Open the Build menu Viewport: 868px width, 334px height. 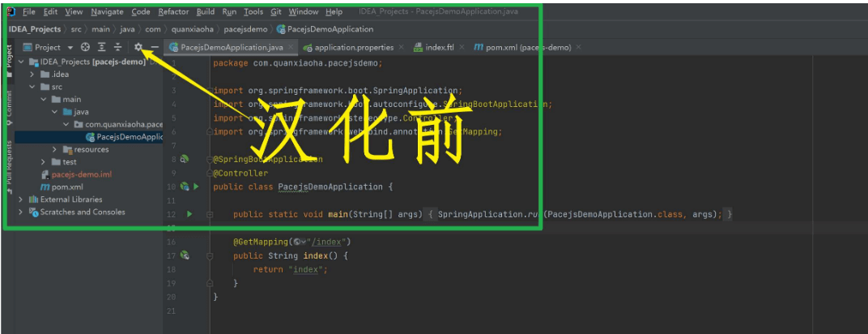(206, 11)
